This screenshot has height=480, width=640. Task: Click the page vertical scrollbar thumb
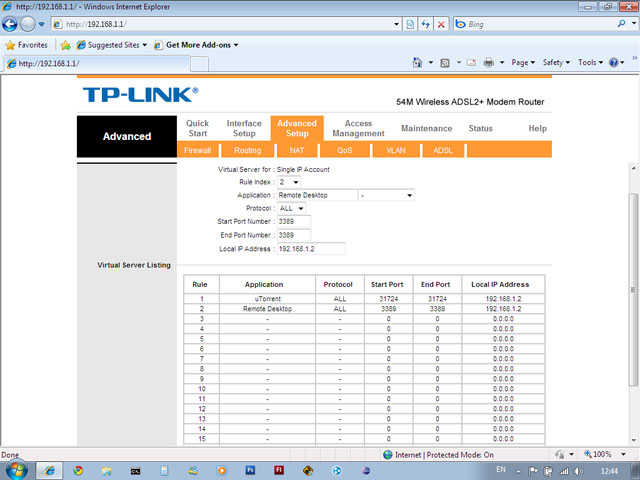coord(633,289)
